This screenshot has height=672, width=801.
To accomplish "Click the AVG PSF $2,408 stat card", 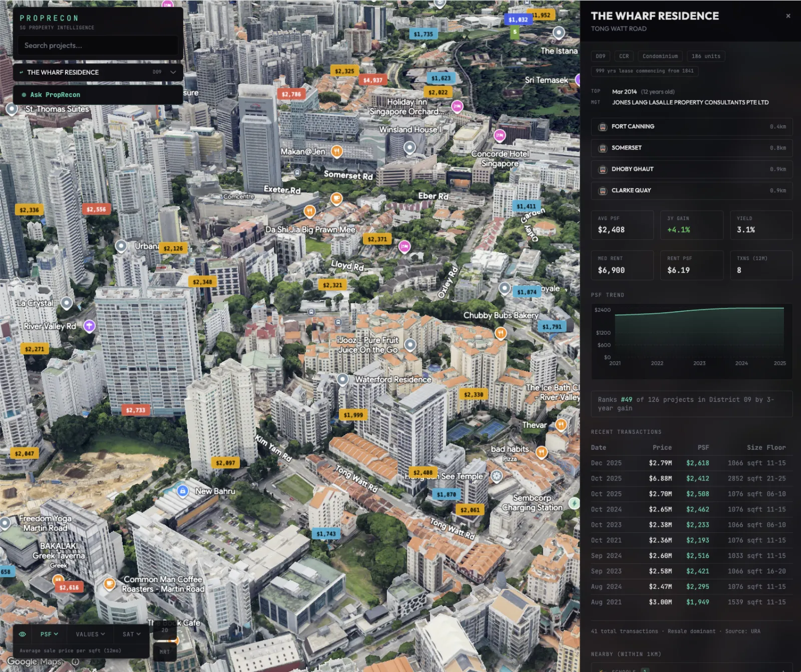I will pos(622,225).
